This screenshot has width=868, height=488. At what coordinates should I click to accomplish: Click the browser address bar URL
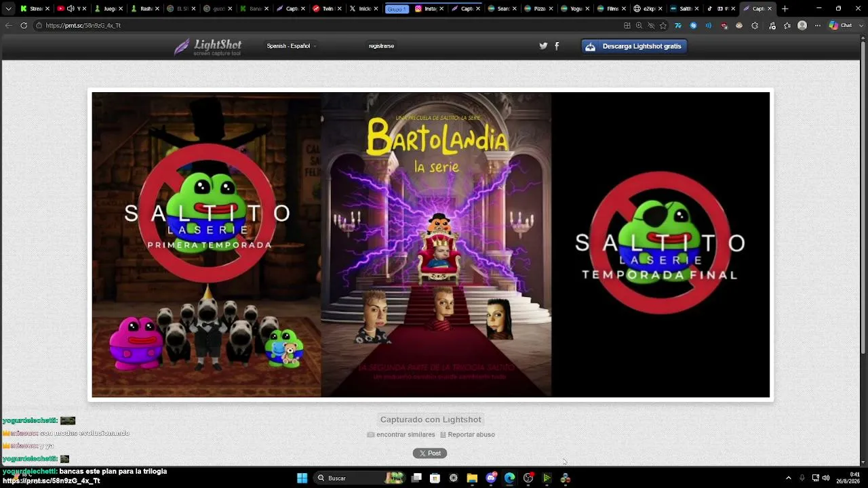tap(83, 25)
